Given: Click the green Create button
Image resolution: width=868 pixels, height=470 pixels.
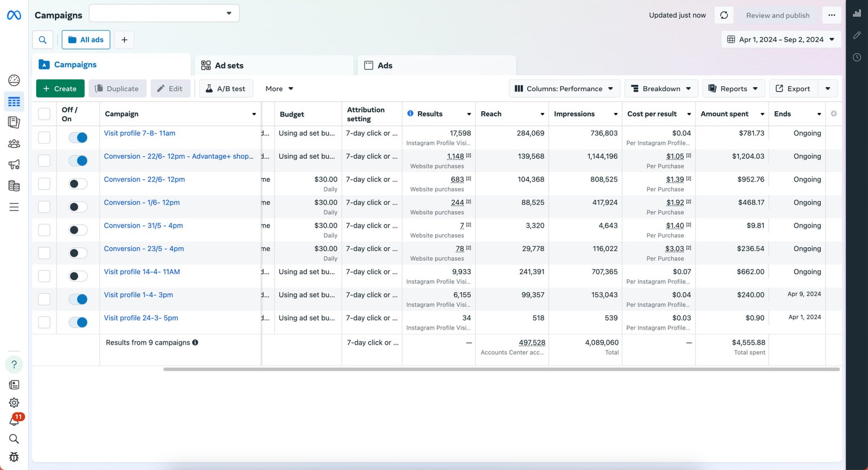Looking at the screenshot, I should pyautogui.click(x=60, y=89).
